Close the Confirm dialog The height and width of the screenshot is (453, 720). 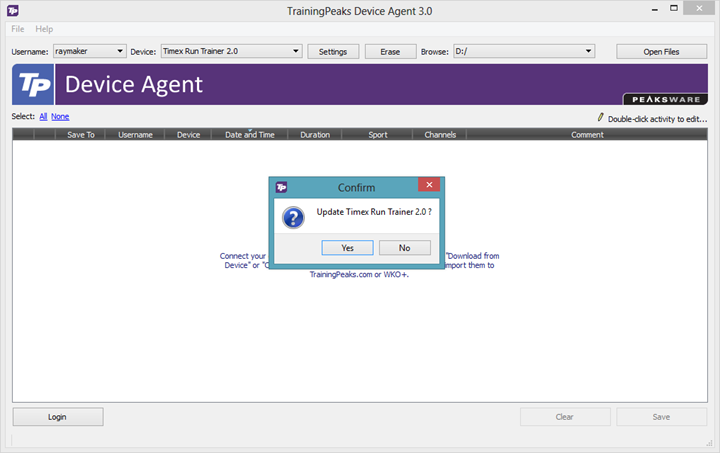coord(429,185)
